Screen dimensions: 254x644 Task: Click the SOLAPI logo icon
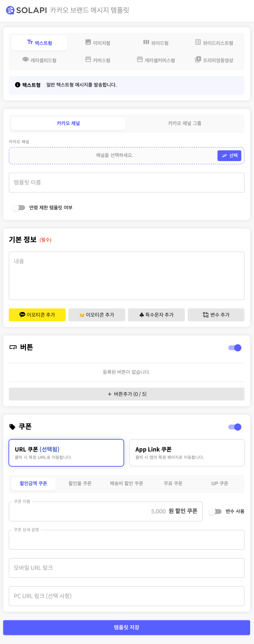(10, 10)
